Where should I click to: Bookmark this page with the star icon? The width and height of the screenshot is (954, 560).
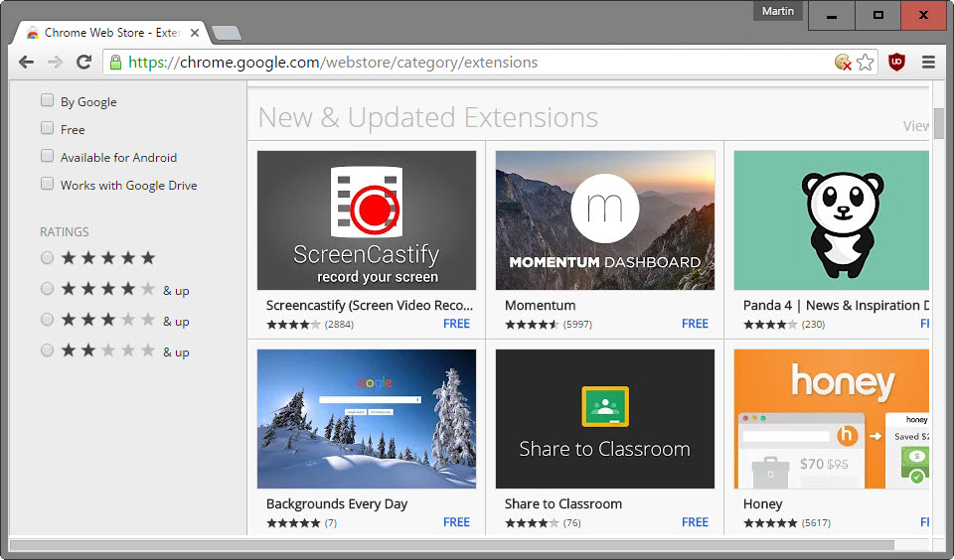866,62
